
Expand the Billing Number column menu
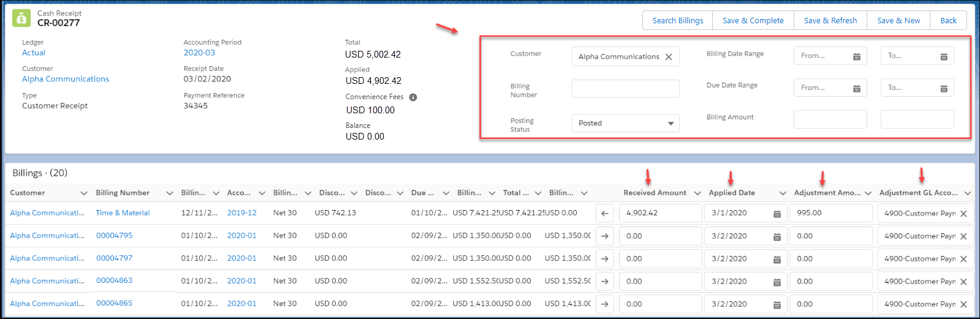(170, 193)
